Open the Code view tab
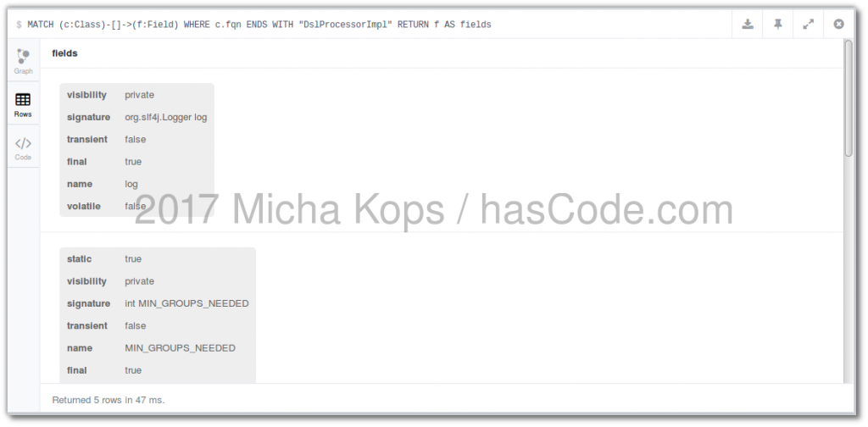 click(x=23, y=148)
